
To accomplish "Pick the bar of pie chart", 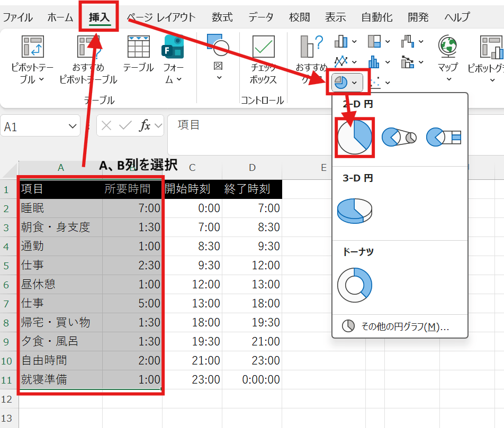I will [444, 138].
